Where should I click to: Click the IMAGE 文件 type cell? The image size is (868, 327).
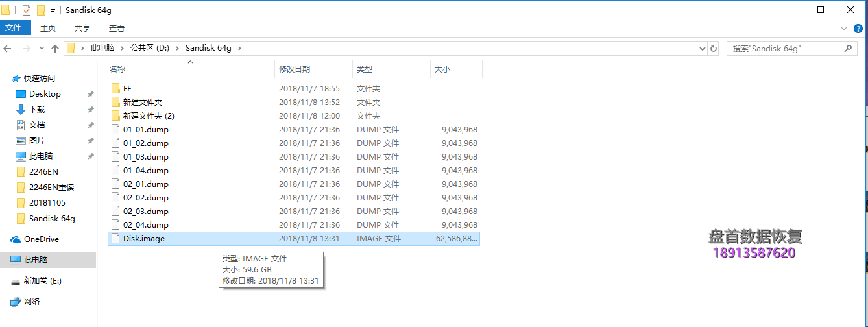click(x=379, y=238)
